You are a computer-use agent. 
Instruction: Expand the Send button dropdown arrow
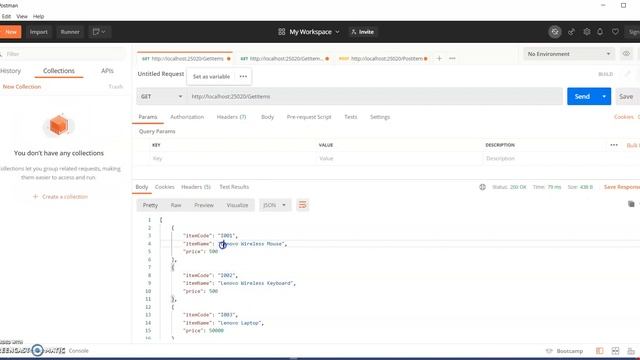tap(604, 96)
